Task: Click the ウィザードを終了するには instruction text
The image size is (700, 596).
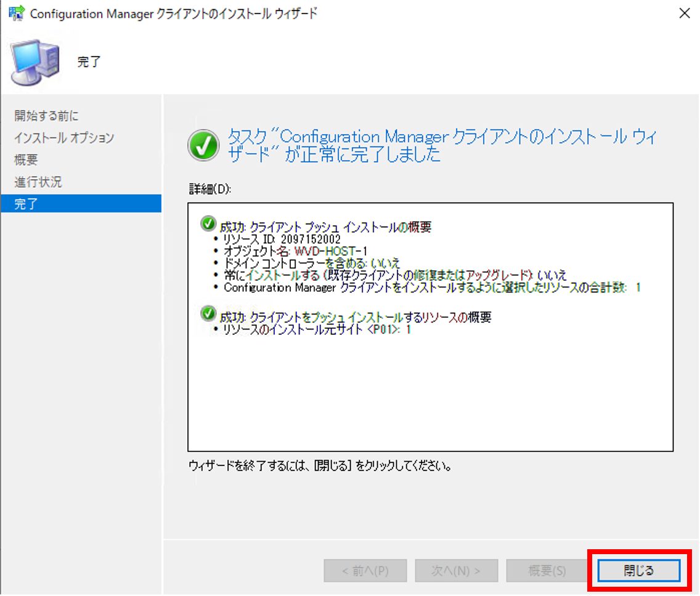Action: click(x=320, y=465)
